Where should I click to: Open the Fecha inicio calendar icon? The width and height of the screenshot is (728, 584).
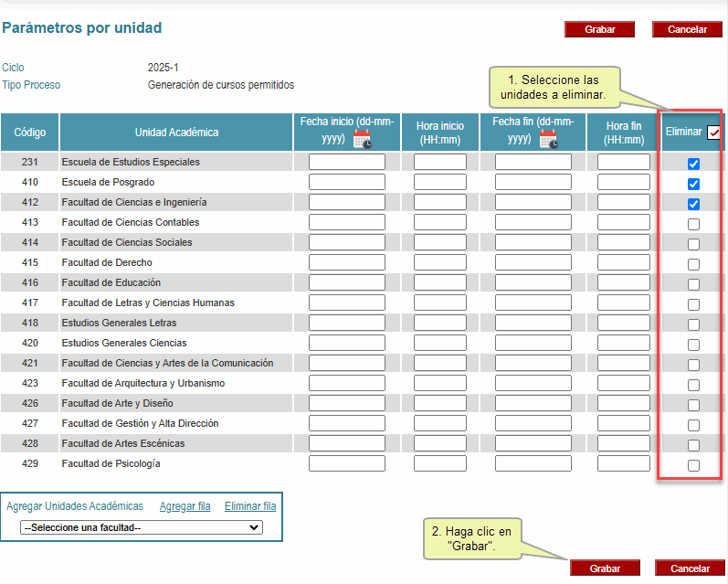[363, 139]
